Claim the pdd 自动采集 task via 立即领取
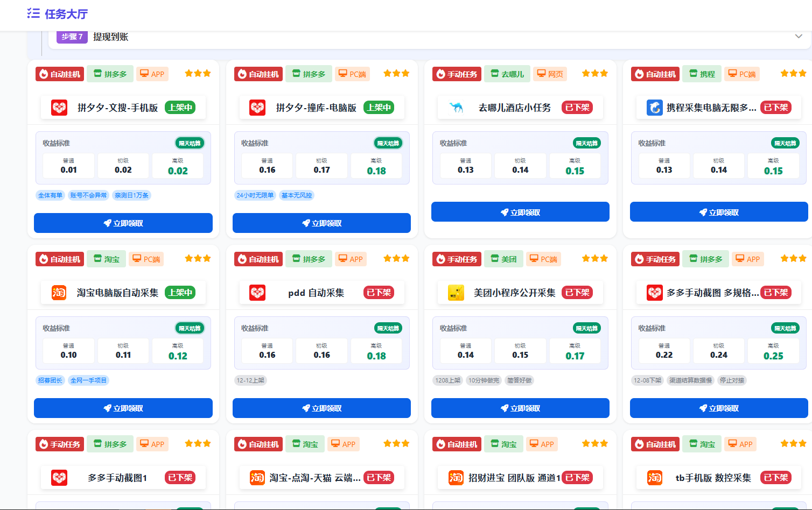The height and width of the screenshot is (510, 812). [321, 408]
